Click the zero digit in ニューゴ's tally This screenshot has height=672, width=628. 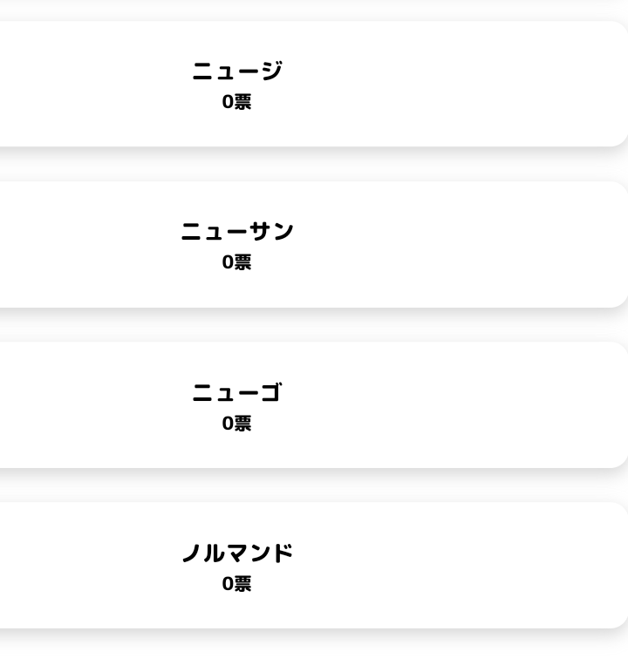[x=228, y=424]
